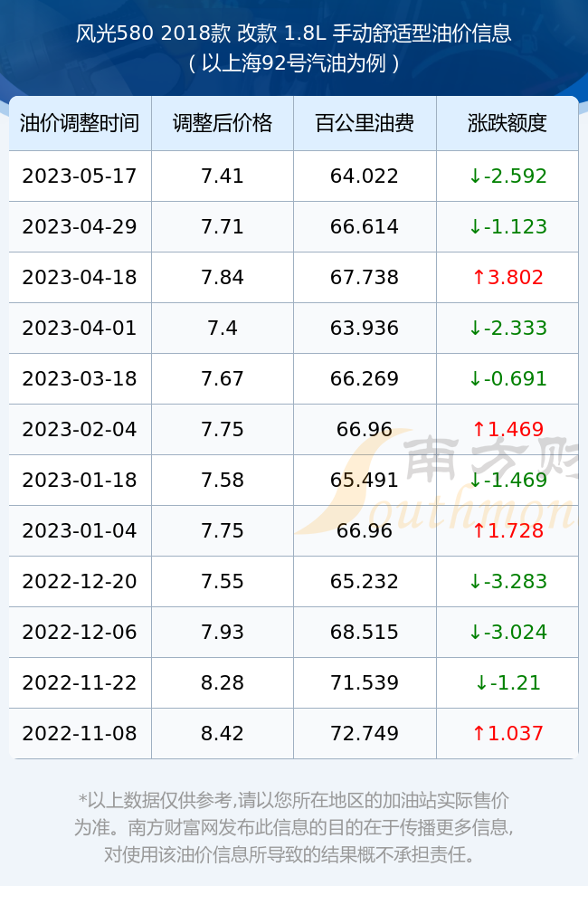Select the price 7.71 cell

pyautogui.click(x=223, y=226)
